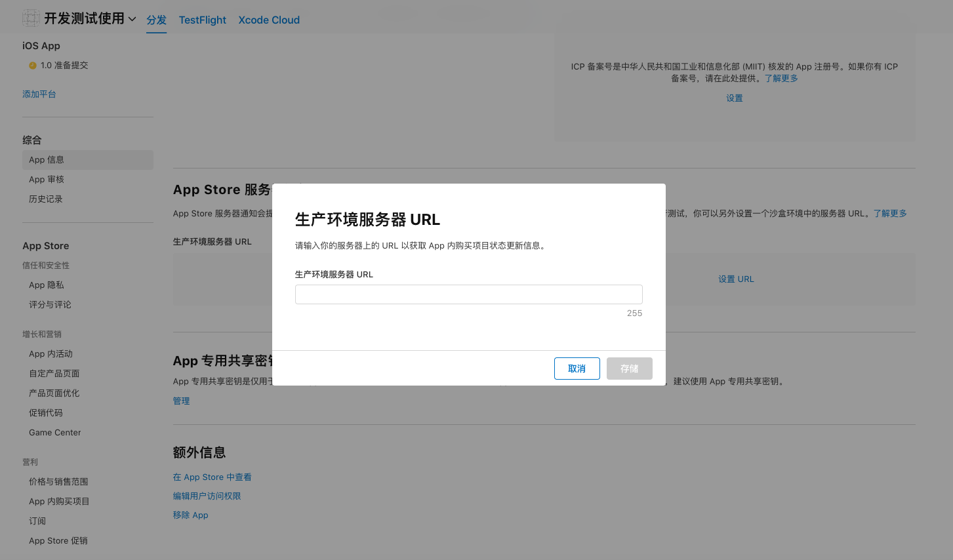Click the 增长和营销 section label
This screenshot has width=953, height=560.
click(42, 334)
